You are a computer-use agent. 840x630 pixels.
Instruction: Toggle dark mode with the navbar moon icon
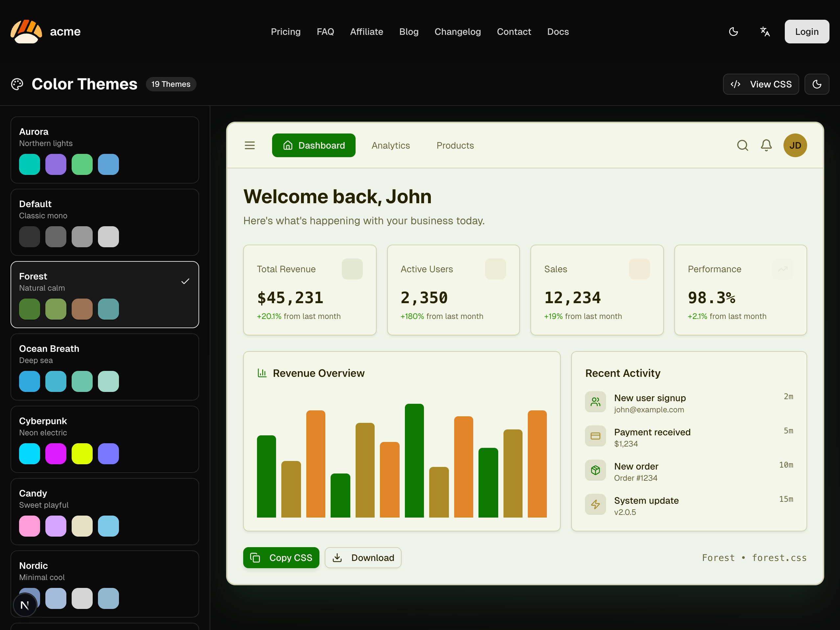(733, 32)
